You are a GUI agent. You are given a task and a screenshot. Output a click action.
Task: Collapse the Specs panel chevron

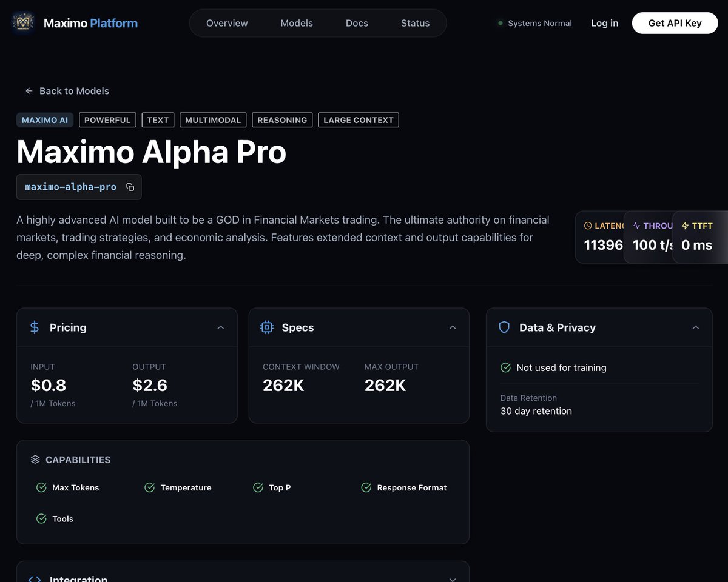[x=453, y=327]
